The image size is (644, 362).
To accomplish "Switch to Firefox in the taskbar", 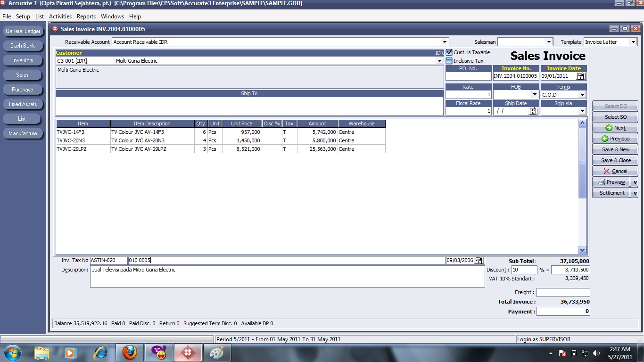I will tap(130, 353).
